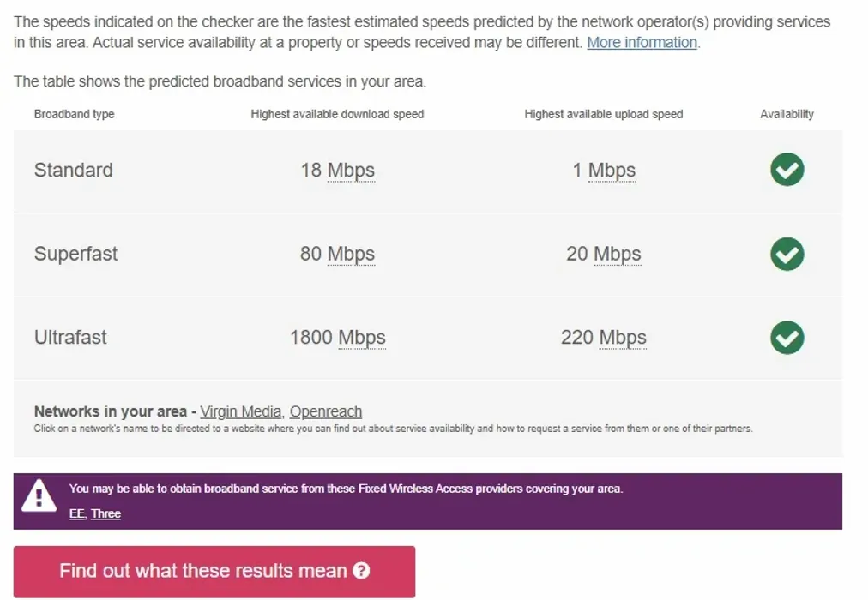Click the warning triangle icon in purple banner

coord(39,496)
